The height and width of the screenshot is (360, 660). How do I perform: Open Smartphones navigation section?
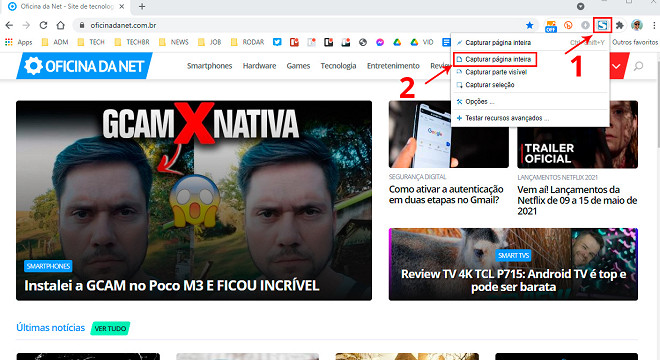[x=210, y=66]
